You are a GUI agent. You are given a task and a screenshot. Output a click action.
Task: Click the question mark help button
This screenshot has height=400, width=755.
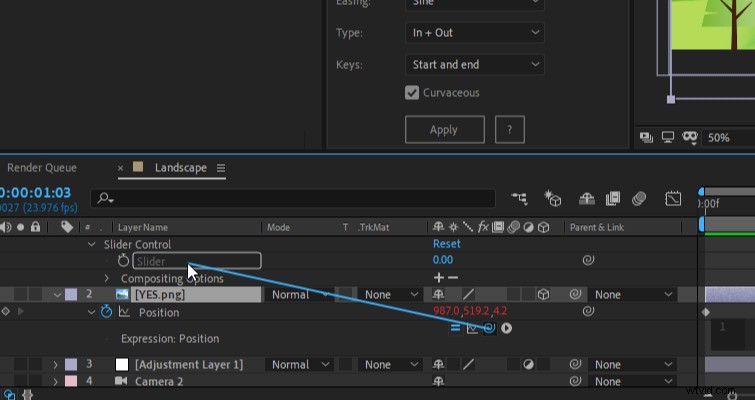click(x=509, y=129)
